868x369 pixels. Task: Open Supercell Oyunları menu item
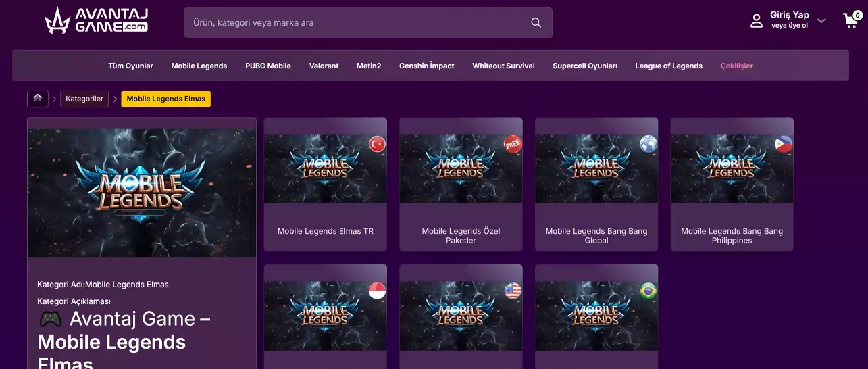click(585, 66)
